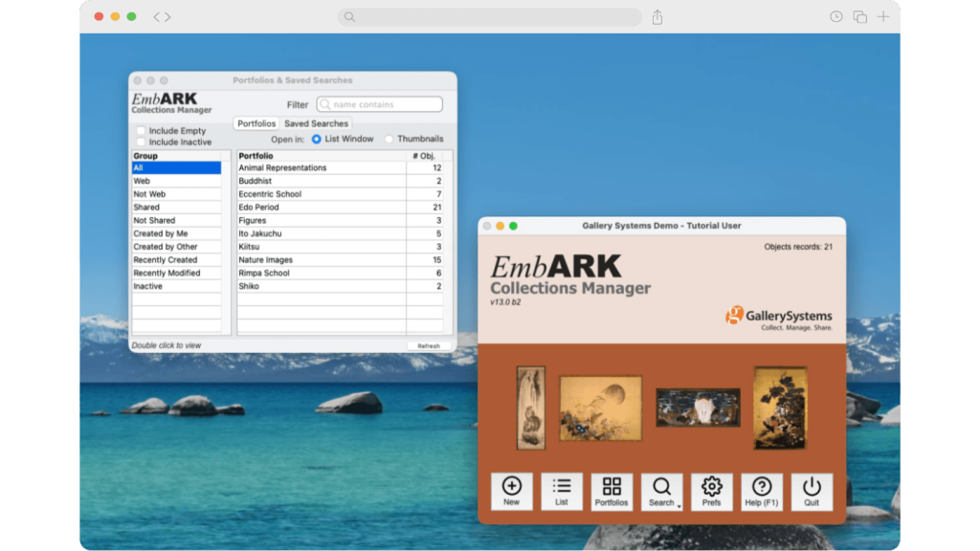Switch to the Saved Searches tab

point(316,123)
